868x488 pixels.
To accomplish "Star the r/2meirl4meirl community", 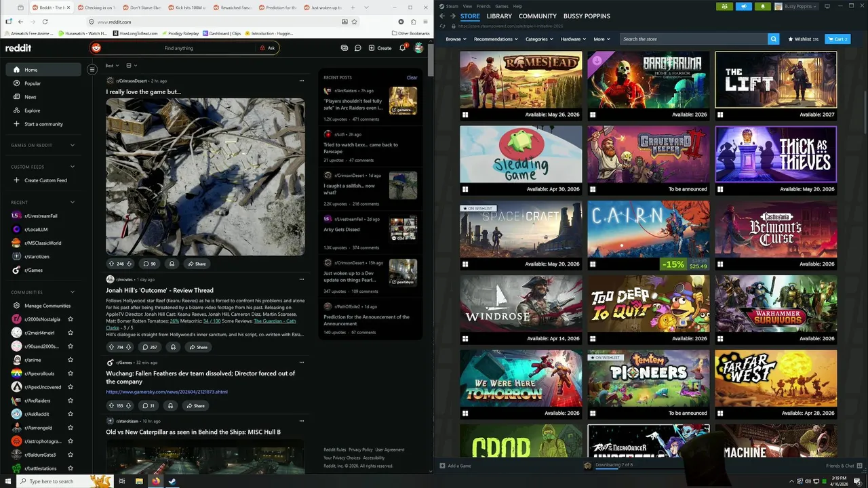I will (71, 333).
